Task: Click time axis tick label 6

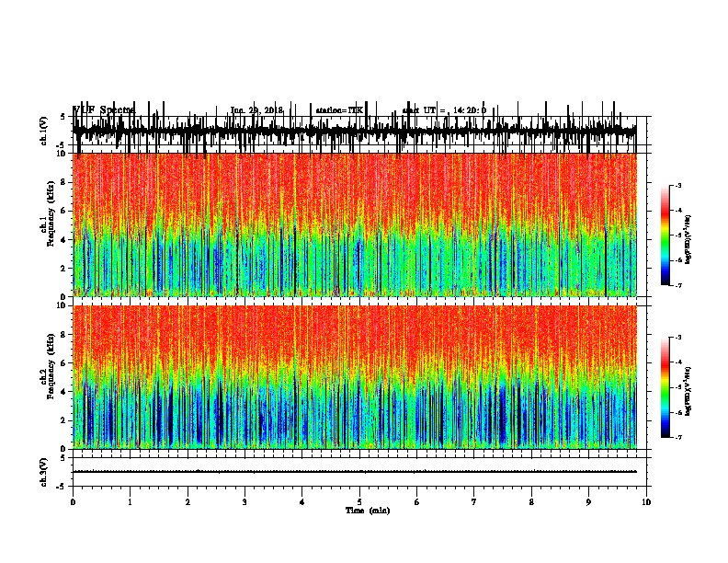Action: coord(417,501)
